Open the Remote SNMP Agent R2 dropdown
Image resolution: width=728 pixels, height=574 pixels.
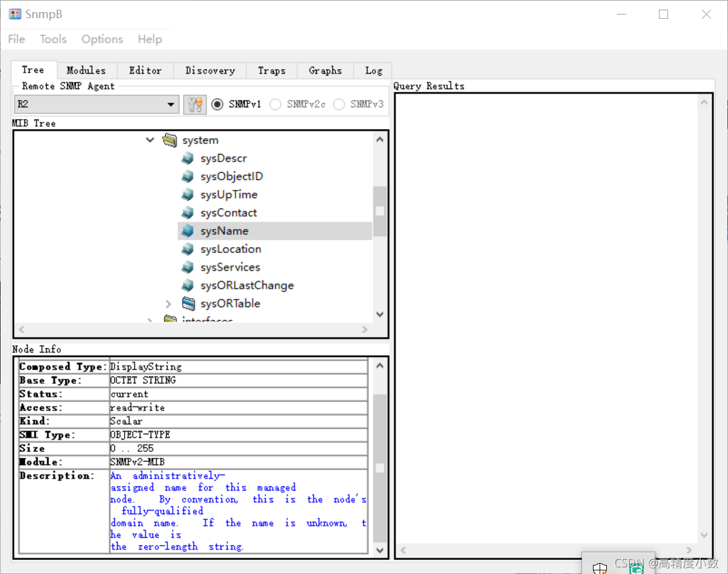coord(97,104)
